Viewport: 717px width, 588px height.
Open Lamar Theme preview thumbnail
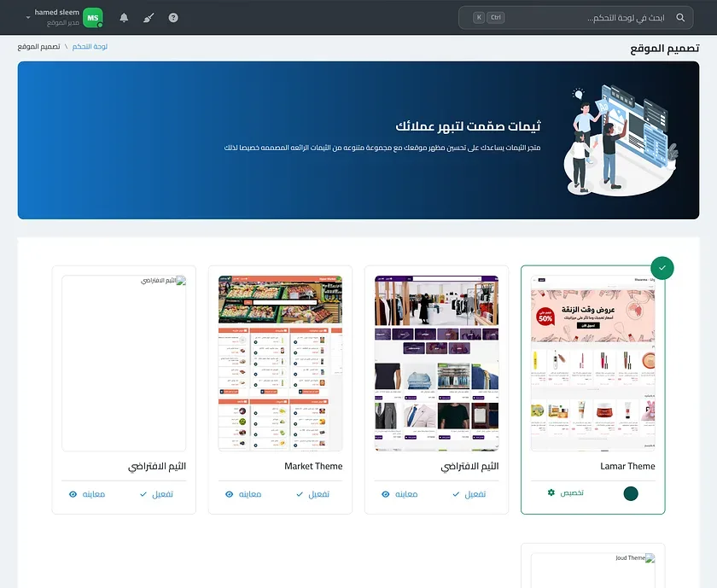(x=592, y=363)
